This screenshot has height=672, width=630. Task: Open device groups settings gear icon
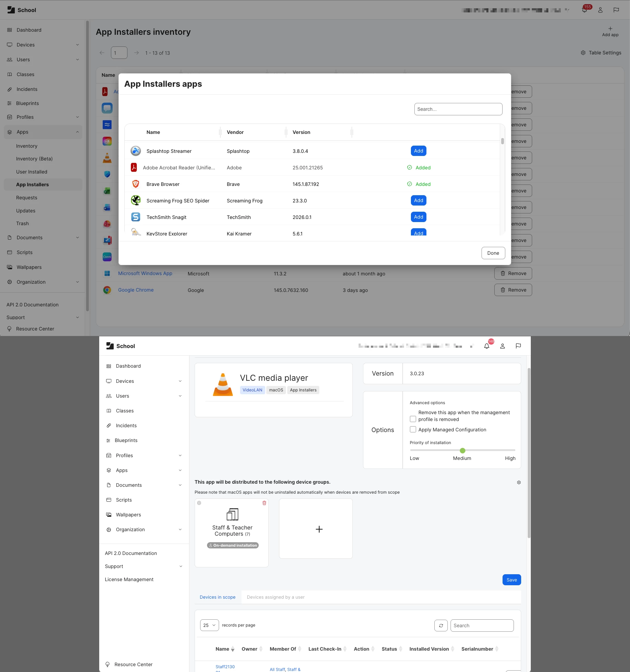(x=519, y=482)
